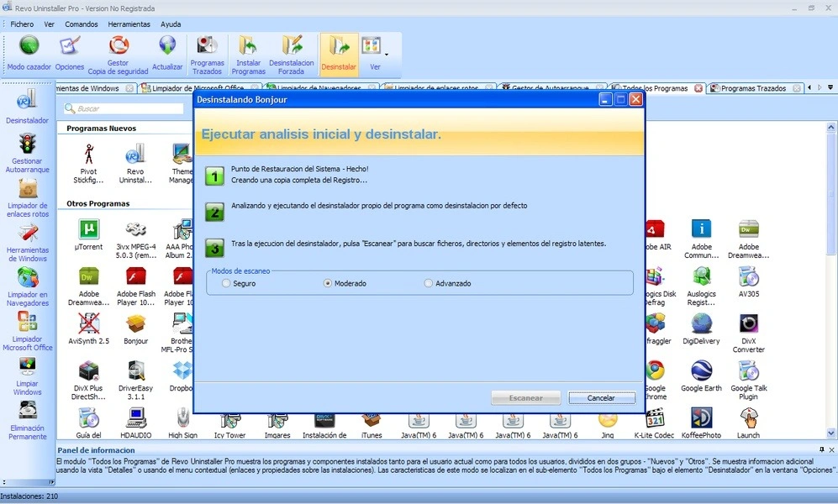The width and height of the screenshot is (838, 504).
Task: Select the µTorrent program icon
Action: point(89,235)
